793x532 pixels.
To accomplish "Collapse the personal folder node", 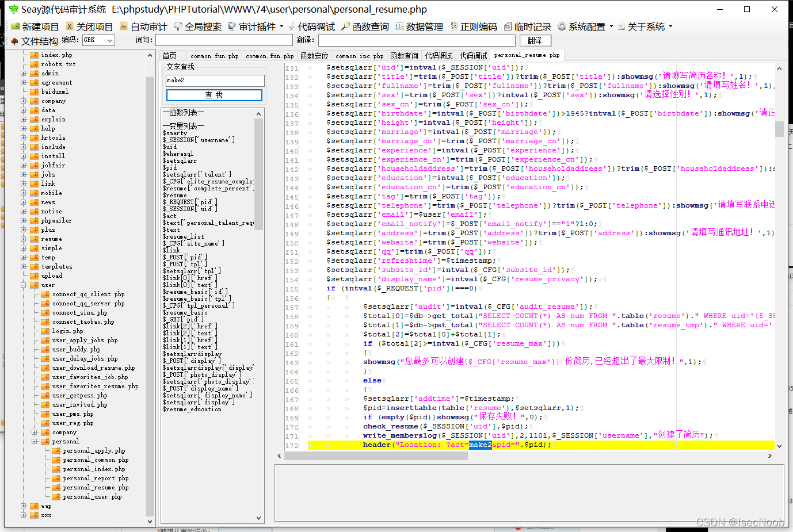I will [35, 442].
